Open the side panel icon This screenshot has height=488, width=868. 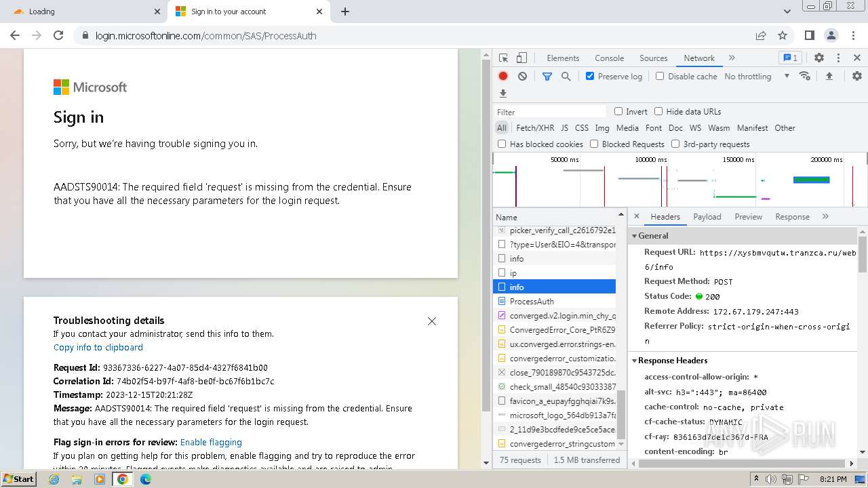(810, 35)
